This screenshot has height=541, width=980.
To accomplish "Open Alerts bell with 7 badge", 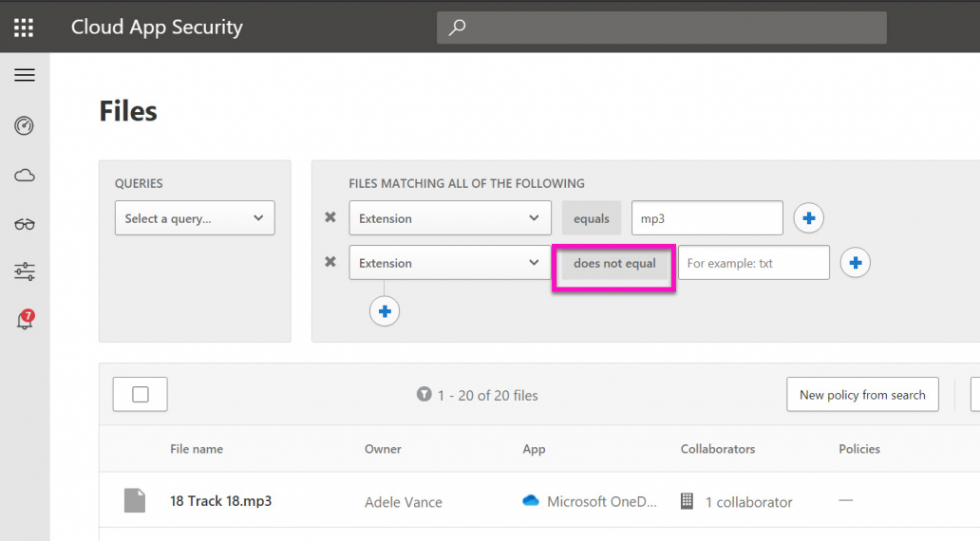I will coord(25,319).
